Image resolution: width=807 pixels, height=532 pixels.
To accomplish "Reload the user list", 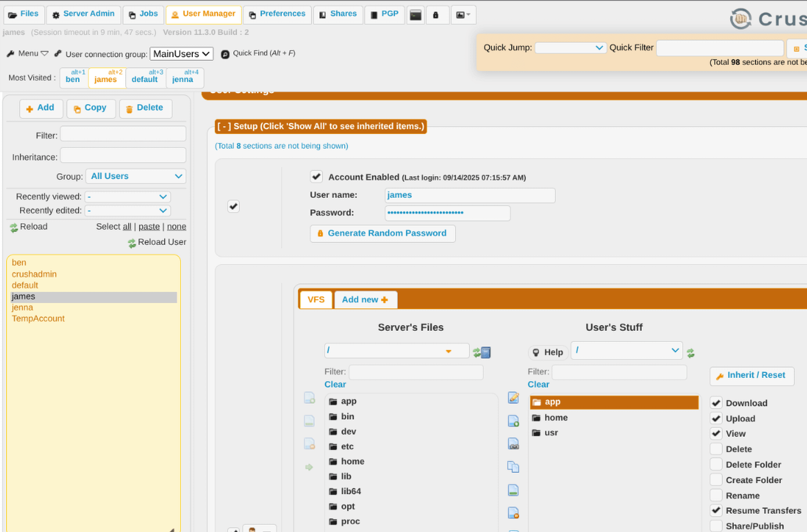I will [x=28, y=227].
